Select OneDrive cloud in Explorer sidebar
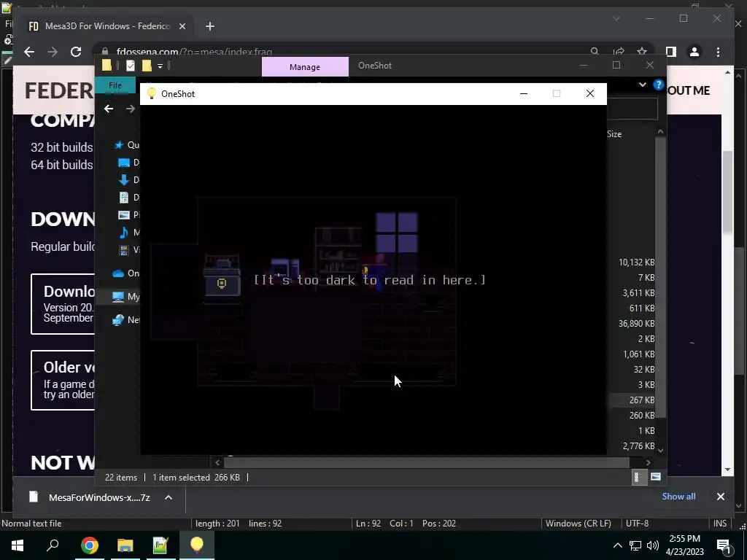Screen dimensions: 747x560 118,273
